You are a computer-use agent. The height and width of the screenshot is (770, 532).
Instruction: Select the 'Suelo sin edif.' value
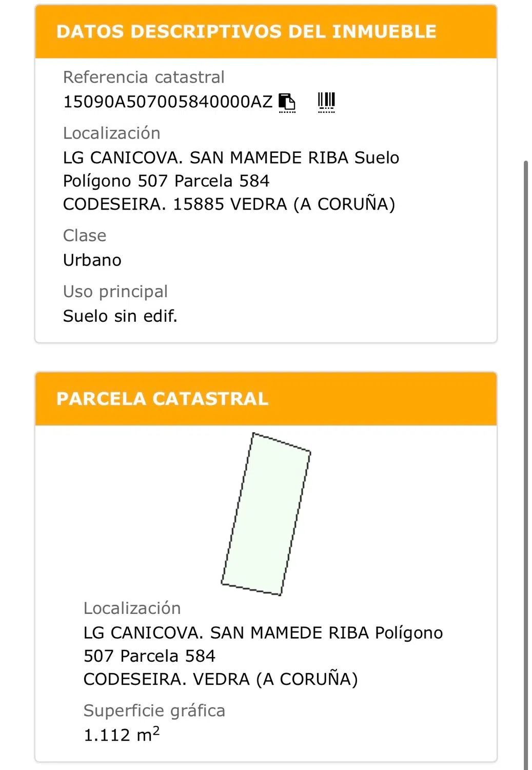[x=120, y=316]
